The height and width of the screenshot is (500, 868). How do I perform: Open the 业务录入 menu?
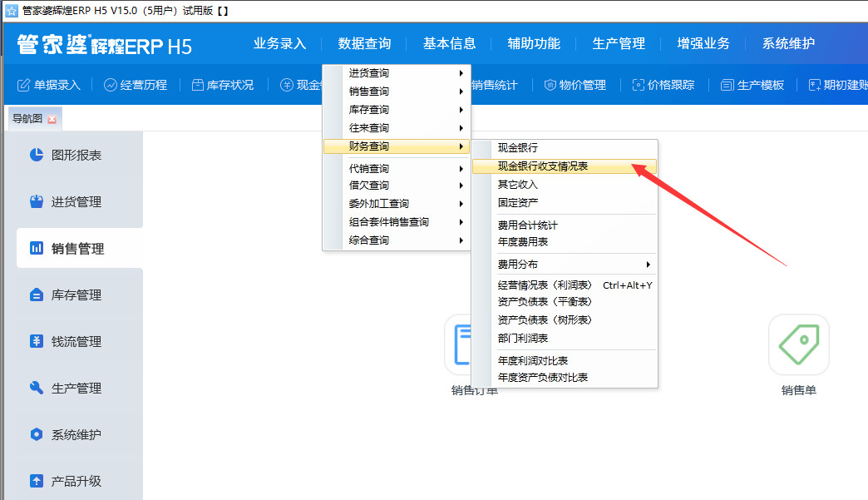point(279,43)
